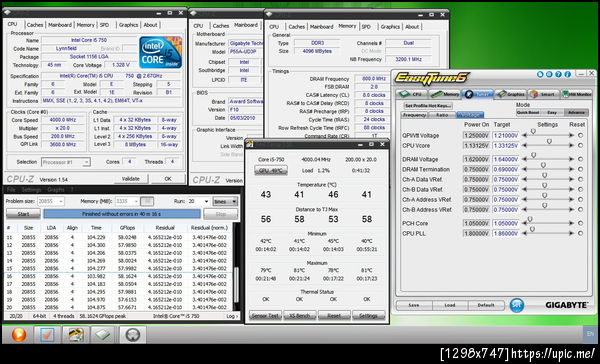Open the Ratio sub-tab in EasyTune6 Tuner
Screen dimensions: 600x364
pyautogui.click(x=442, y=115)
